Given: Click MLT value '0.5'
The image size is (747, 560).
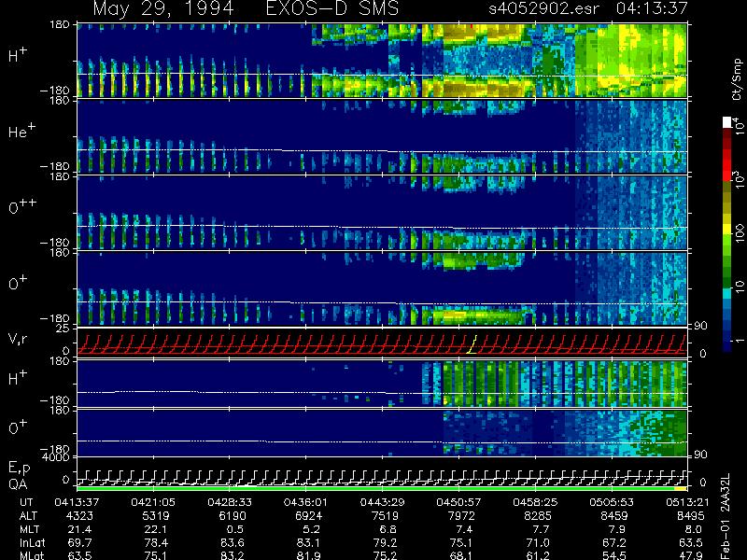Looking at the screenshot, I should point(236,529).
